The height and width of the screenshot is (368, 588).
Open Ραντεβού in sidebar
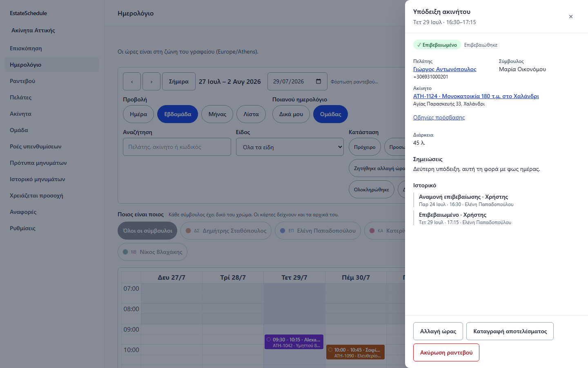[x=52, y=81]
